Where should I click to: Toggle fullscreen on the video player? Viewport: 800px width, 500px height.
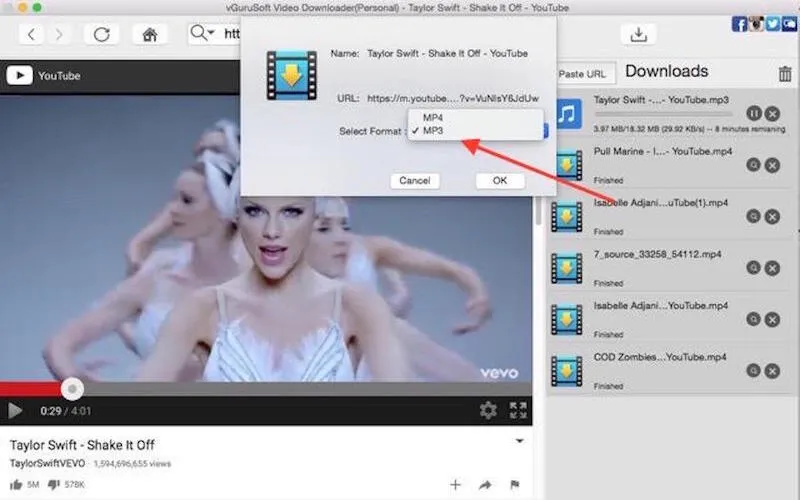point(518,410)
